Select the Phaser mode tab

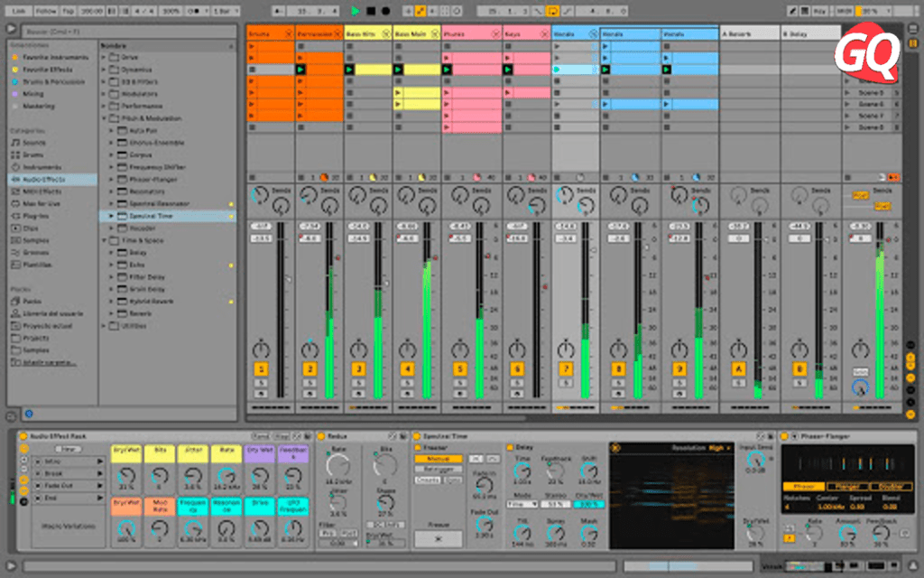tap(804, 487)
